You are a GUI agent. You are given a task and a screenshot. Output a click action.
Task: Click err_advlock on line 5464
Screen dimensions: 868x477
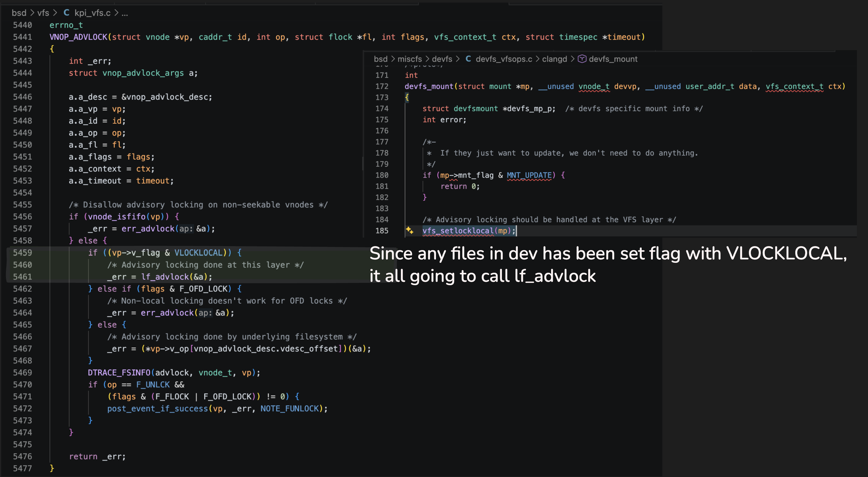pyautogui.click(x=167, y=313)
